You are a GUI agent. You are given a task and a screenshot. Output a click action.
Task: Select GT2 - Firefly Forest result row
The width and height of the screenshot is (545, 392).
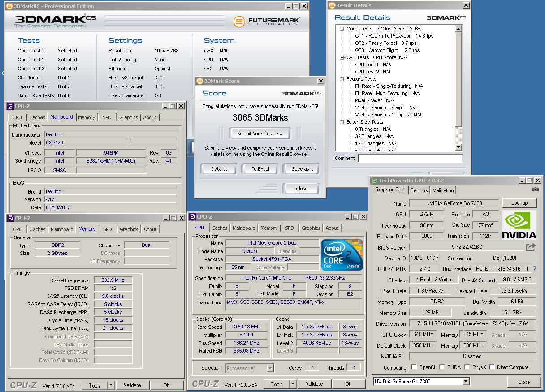[385, 43]
